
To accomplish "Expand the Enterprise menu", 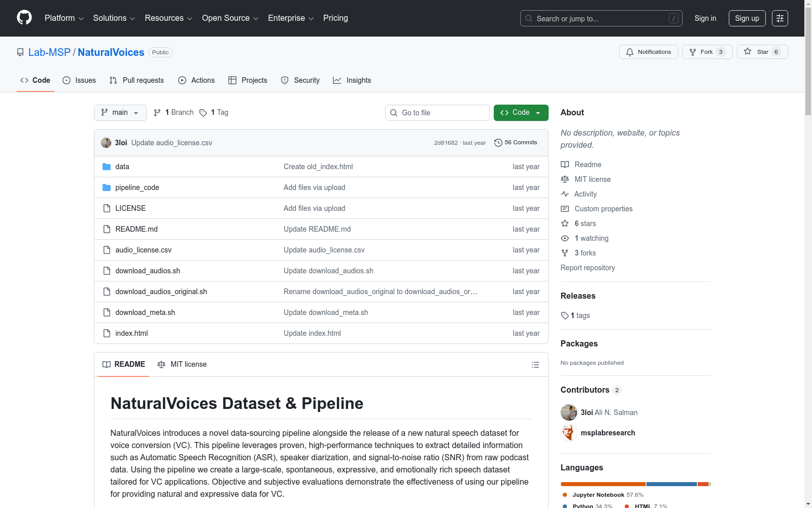I will (x=291, y=18).
